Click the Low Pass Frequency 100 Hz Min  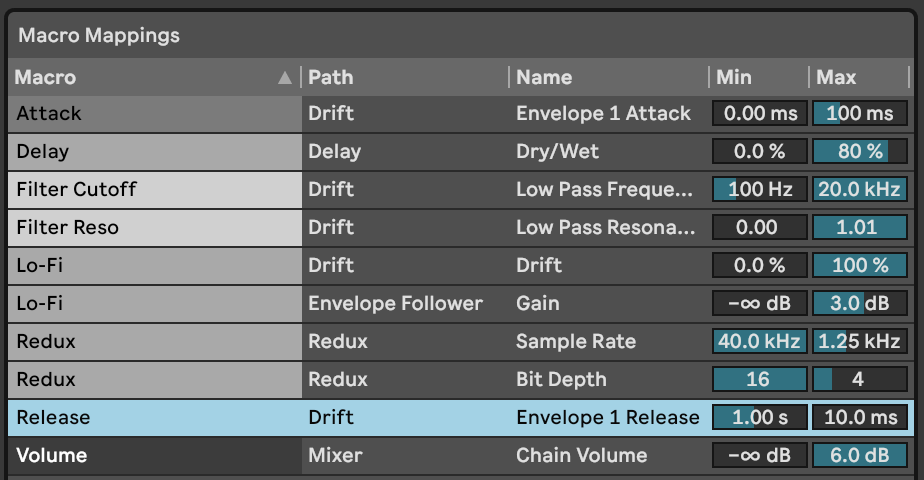[760, 190]
